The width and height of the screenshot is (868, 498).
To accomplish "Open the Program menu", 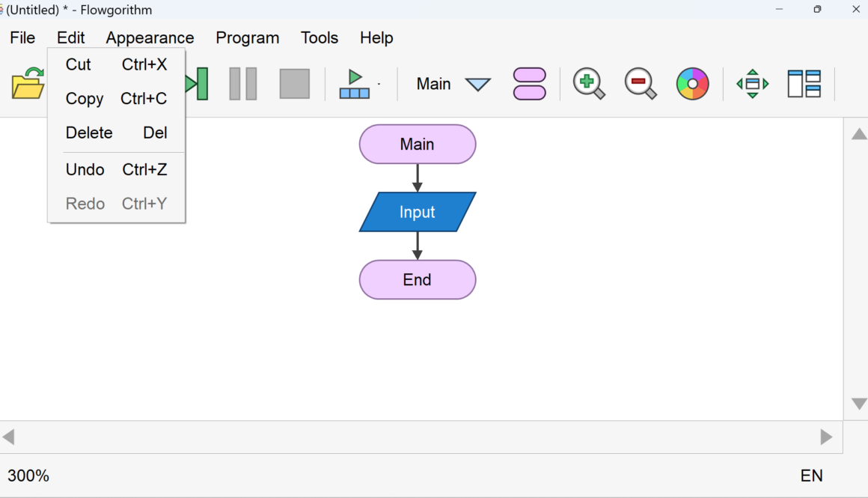I will (x=248, y=37).
